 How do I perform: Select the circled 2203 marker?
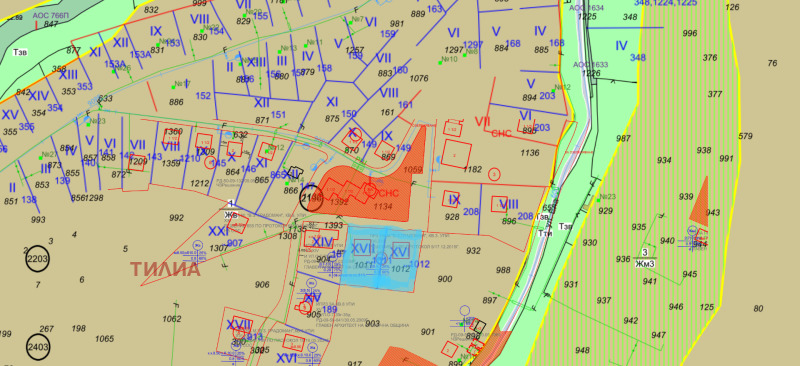pyautogui.click(x=38, y=259)
